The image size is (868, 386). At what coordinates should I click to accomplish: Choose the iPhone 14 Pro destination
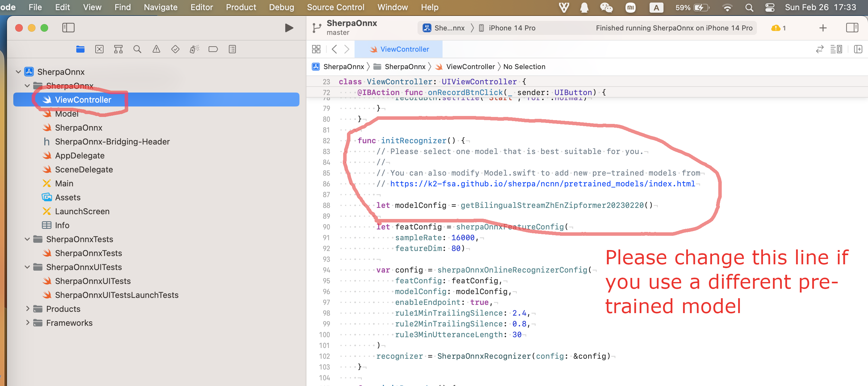point(507,28)
